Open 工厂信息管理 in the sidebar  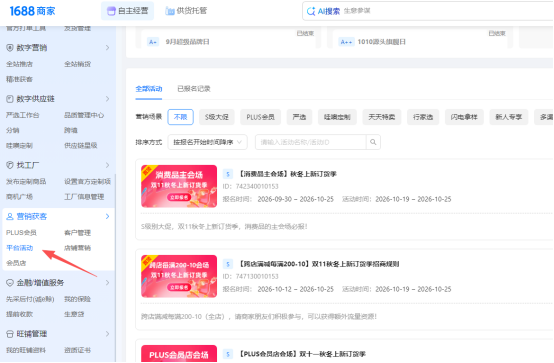84,197
